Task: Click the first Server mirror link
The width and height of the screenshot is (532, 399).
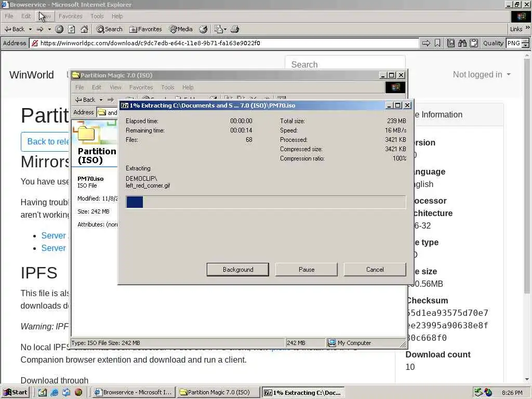Action: (54, 235)
